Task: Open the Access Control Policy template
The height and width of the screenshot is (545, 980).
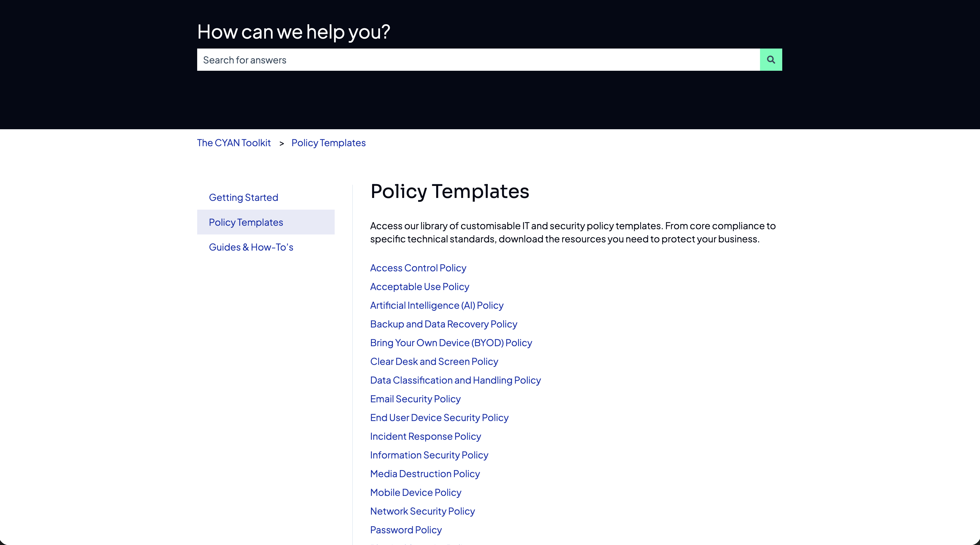Action: pyautogui.click(x=418, y=268)
